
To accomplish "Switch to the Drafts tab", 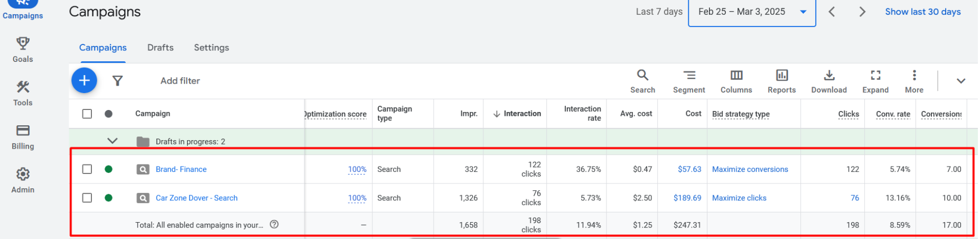I will pos(160,48).
